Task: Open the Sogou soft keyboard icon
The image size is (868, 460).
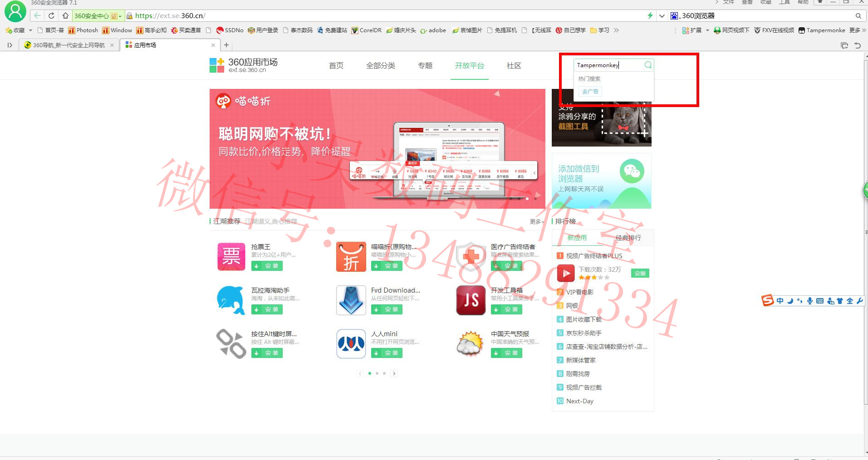Action: (x=820, y=300)
